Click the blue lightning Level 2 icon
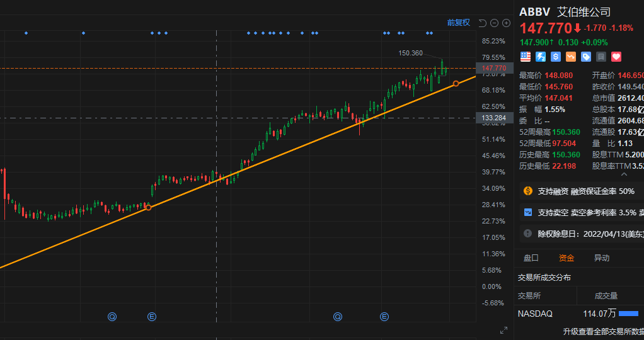644x340 pixels. tap(541, 57)
